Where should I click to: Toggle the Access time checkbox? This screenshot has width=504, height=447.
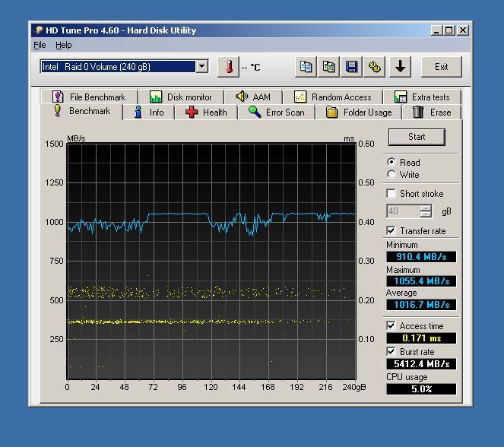(x=391, y=326)
